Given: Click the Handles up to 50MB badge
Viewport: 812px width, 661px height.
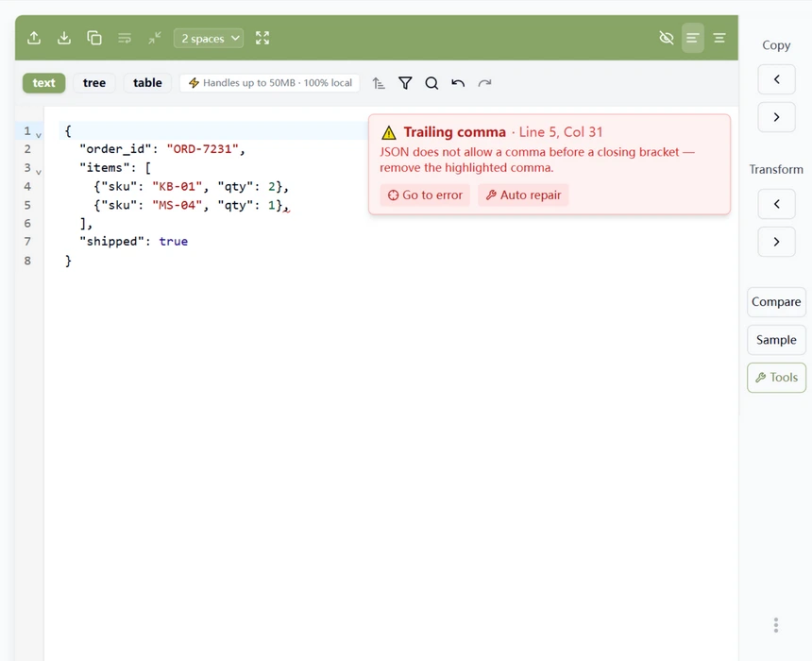Looking at the screenshot, I should click(x=270, y=83).
